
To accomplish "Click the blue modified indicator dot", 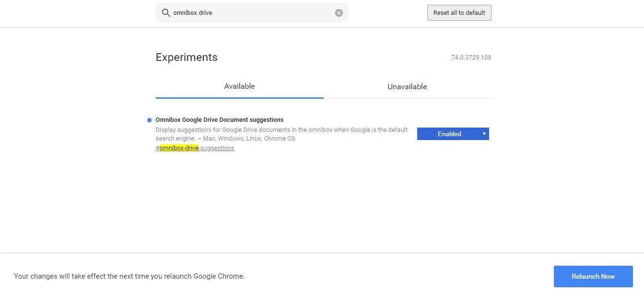I will click(149, 120).
